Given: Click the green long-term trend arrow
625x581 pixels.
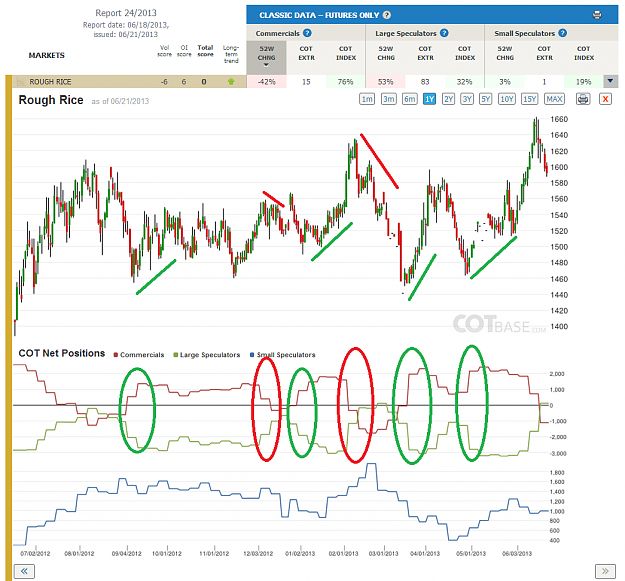Looking at the screenshot, I should (x=231, y=82).
